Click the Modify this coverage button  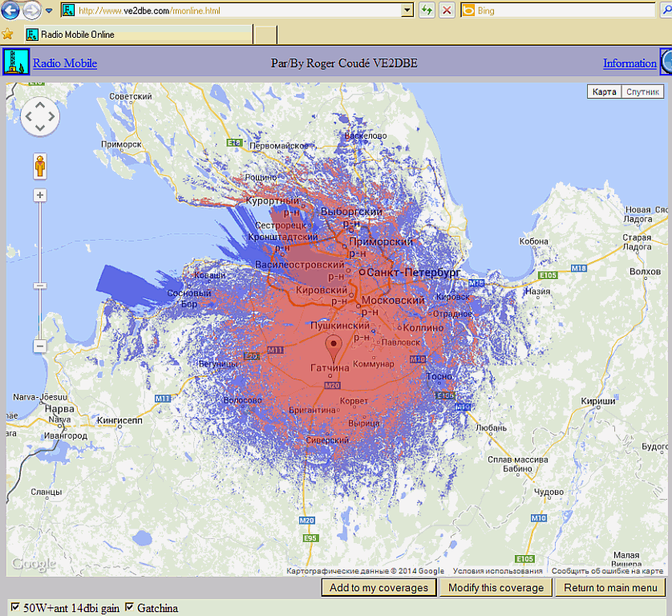(496, 588)
